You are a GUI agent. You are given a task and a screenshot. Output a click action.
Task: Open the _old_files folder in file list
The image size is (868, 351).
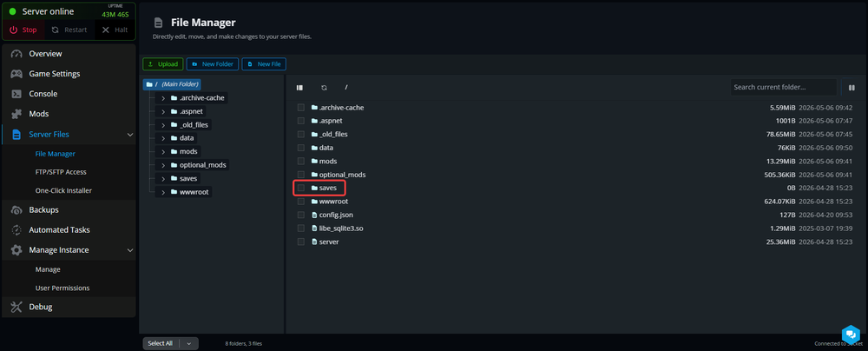333,134
